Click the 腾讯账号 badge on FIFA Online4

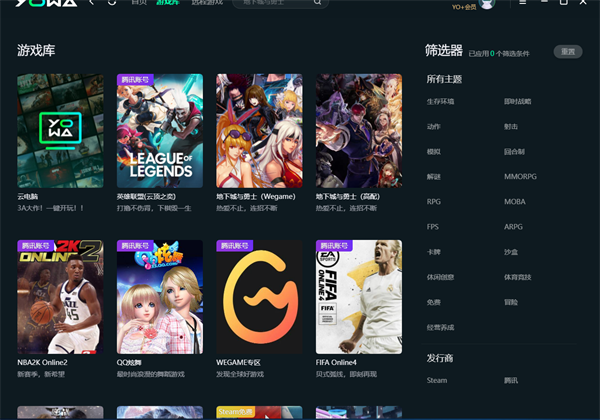(335, 245)
